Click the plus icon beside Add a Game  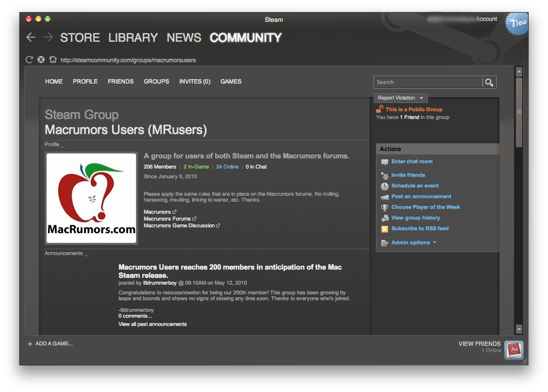30,344
